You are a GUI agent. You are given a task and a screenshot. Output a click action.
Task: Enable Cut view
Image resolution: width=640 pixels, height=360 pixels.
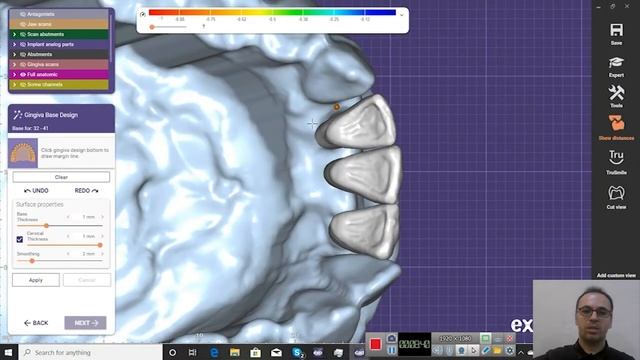pyautogui.click(x=616, y=193)
